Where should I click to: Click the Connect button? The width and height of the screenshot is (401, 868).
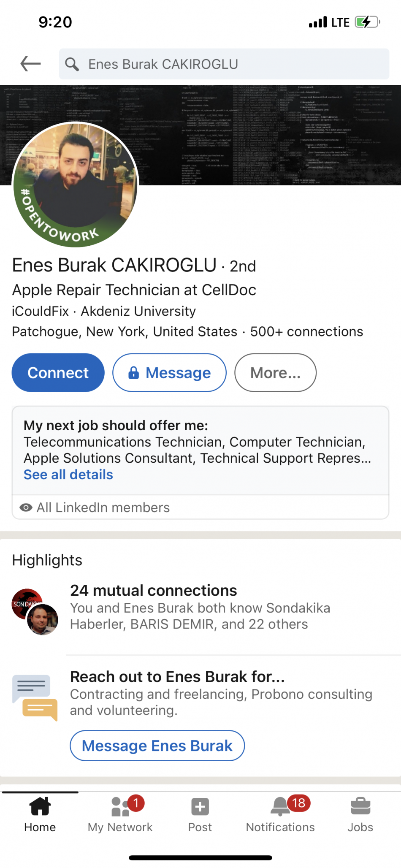pyautogui.click(x=58, y=373)
